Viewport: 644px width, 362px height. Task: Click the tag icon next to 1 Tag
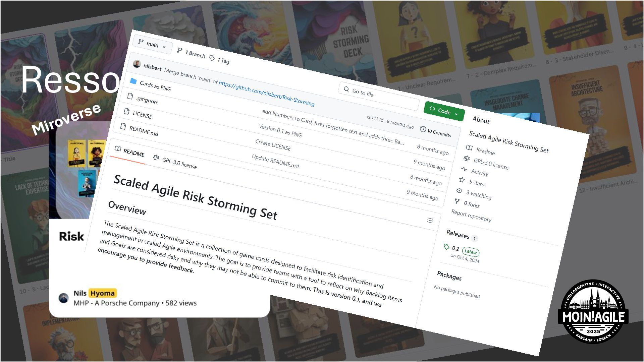(x=212, y=58)
